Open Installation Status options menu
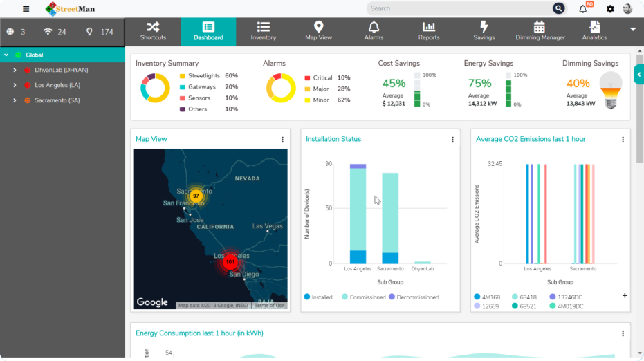Image resolution: width=644 pixels, height=361 pixels. click(453, 140)
